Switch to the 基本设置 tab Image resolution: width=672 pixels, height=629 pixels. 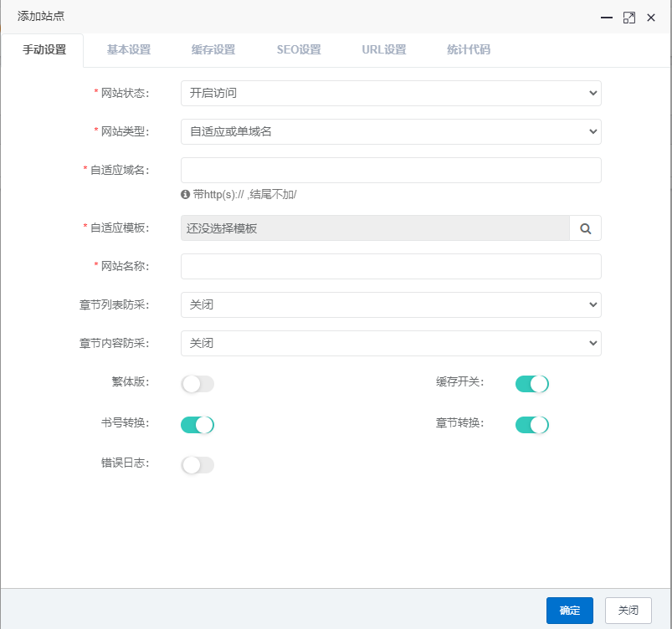coord(129,50)
